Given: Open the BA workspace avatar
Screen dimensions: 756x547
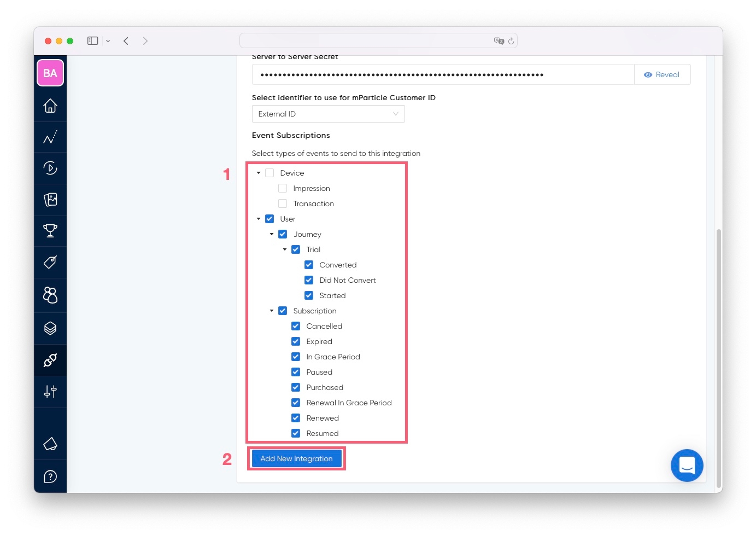Looking at the screenshot, I should tap(50, 73).
